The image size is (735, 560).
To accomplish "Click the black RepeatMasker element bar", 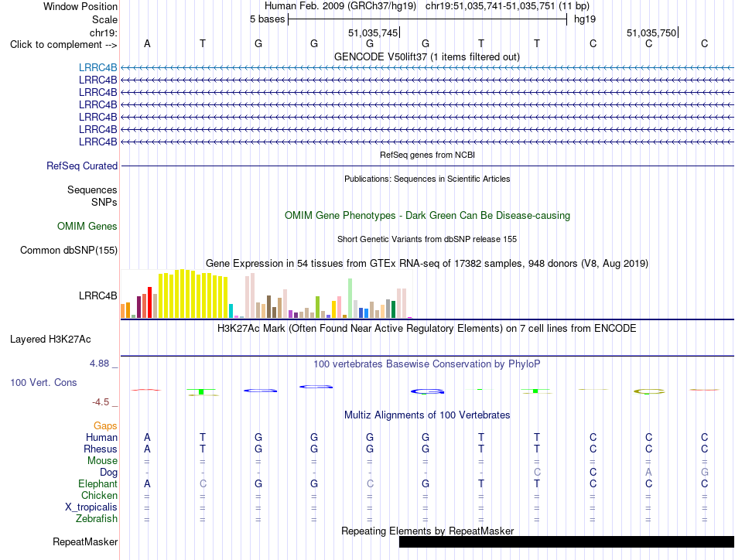I will tap(566, 541).
